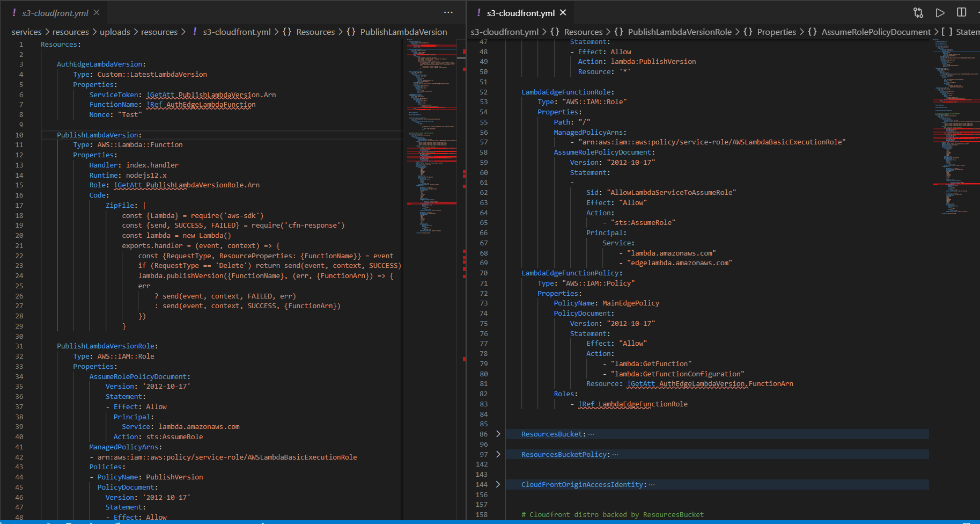The height and width of the screenshot is (524, 980).
Task: Open the uploads breadcrumb
Action: (115, 32)
